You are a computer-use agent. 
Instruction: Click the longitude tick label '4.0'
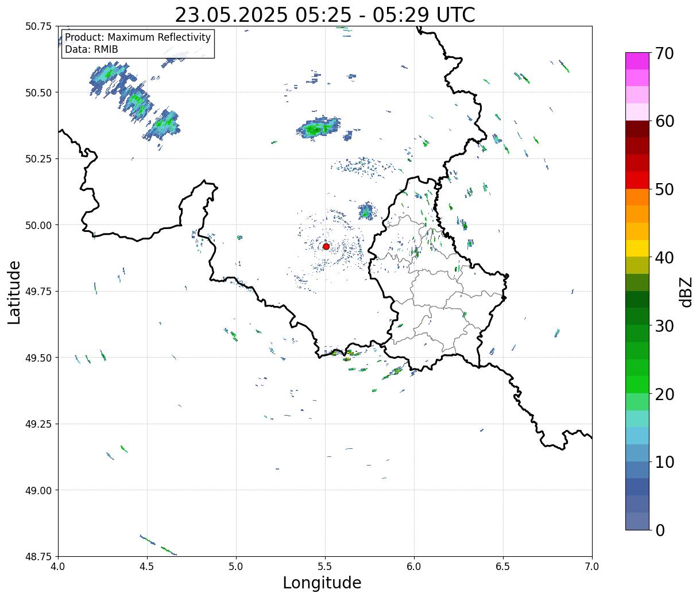(x=58, y=567)
